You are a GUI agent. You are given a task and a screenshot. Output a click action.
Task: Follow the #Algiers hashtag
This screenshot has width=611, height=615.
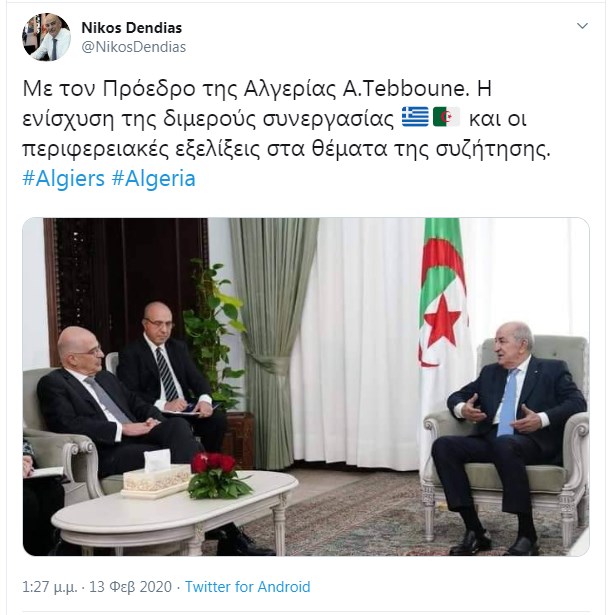tap(64, 178)
